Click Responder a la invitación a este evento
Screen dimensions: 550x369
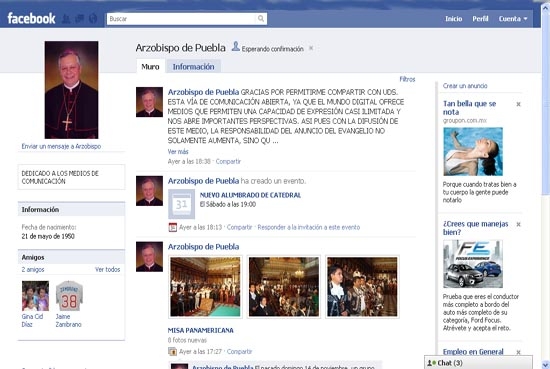coord(309,227)
